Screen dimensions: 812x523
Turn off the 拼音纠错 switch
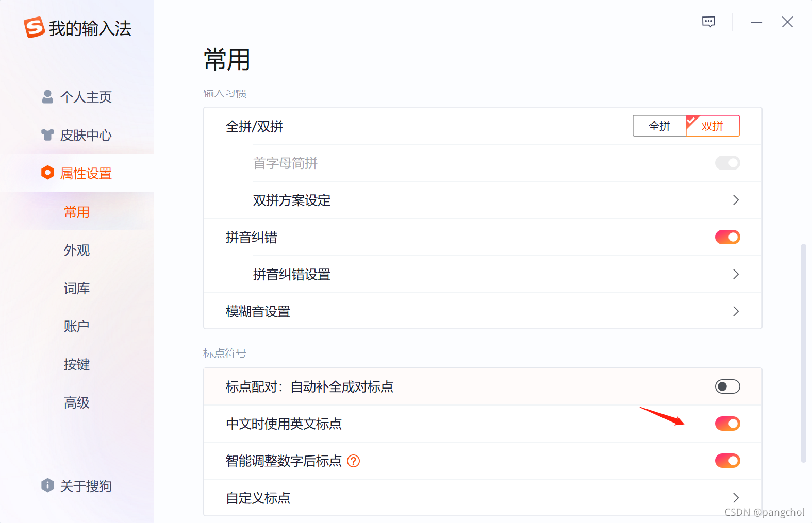727,237
